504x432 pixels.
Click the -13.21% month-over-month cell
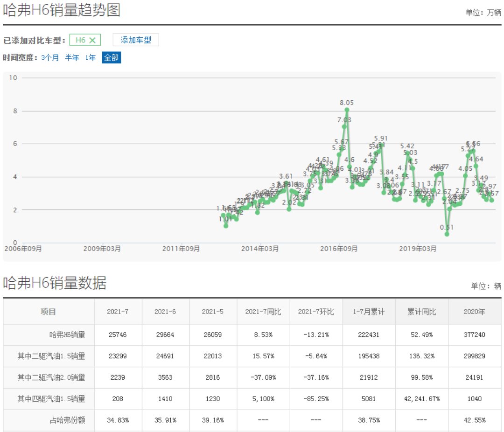click(316, 335)
